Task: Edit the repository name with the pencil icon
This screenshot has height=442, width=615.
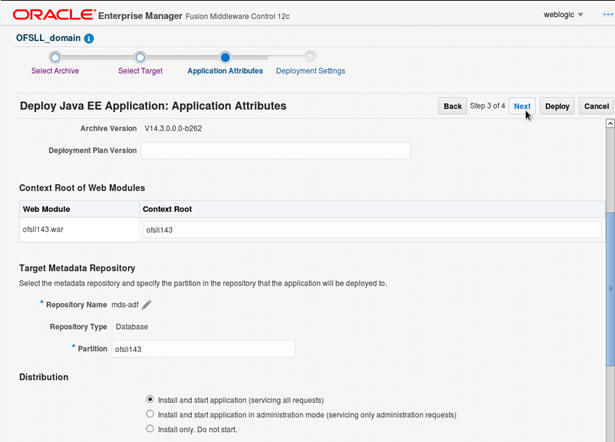Action: (x=146, y=305)
